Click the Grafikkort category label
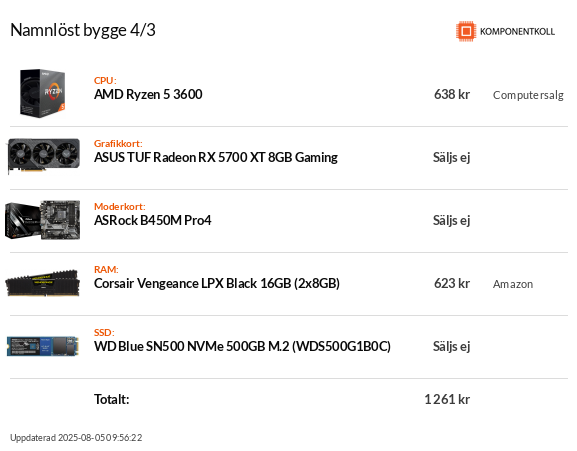 [118, 143]
